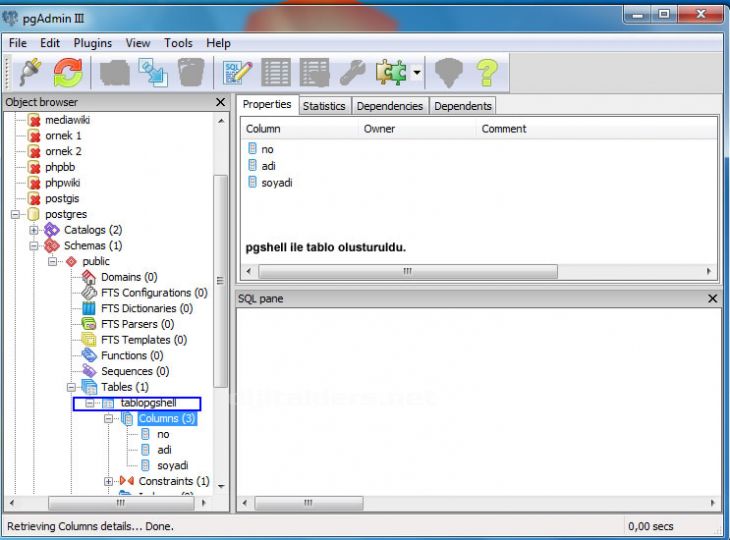Collapse the public schema node
Viewport: 730px width, 540px height.
(x=53, y=262)
